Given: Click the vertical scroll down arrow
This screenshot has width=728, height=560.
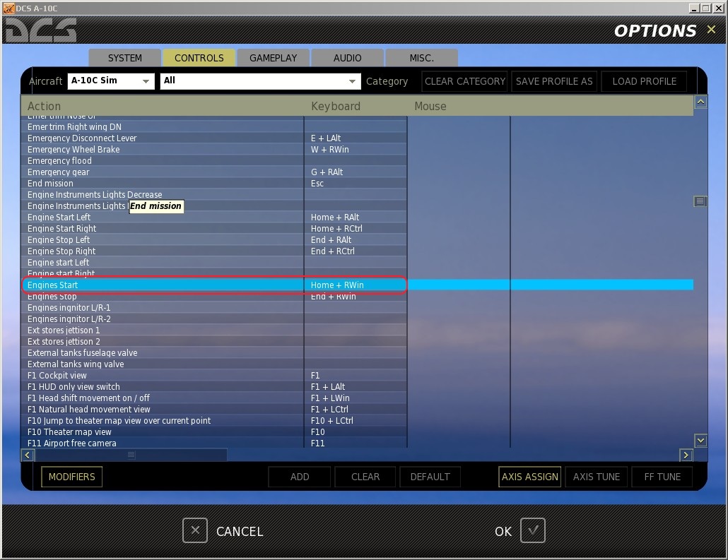Looking at the screenshot, I should (x=700, y=440).
